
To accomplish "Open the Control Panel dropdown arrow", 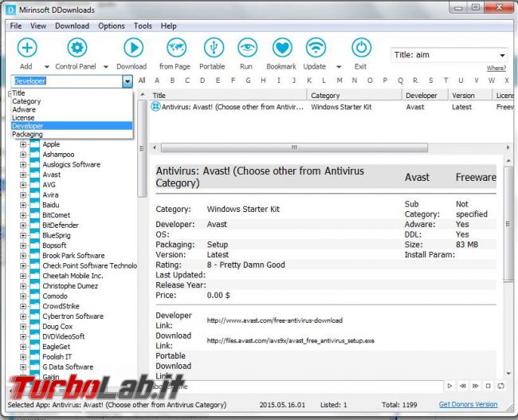I will click(x=106, y=67).
